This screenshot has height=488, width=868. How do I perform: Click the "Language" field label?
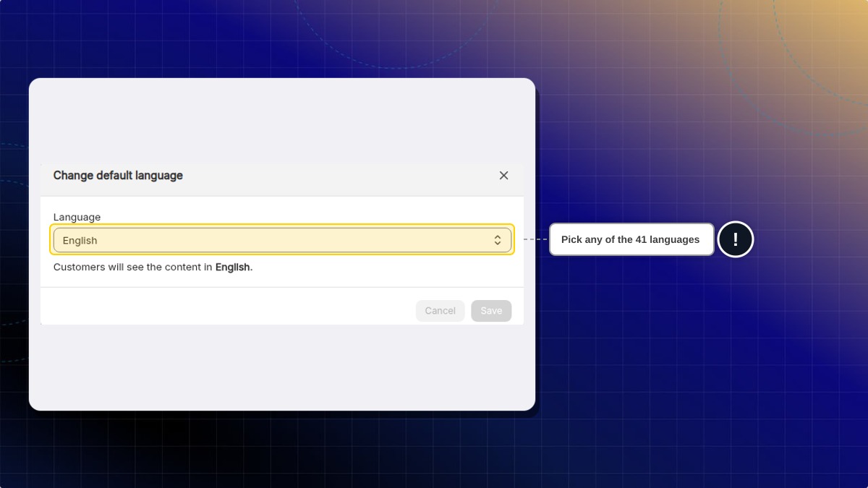(x=77, y=217)
